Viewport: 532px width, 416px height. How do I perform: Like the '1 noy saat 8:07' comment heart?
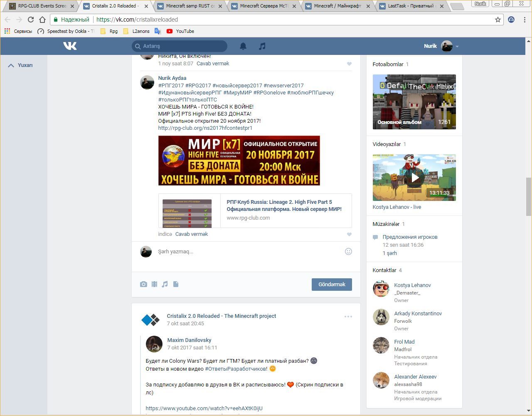[x=349, y=64]
